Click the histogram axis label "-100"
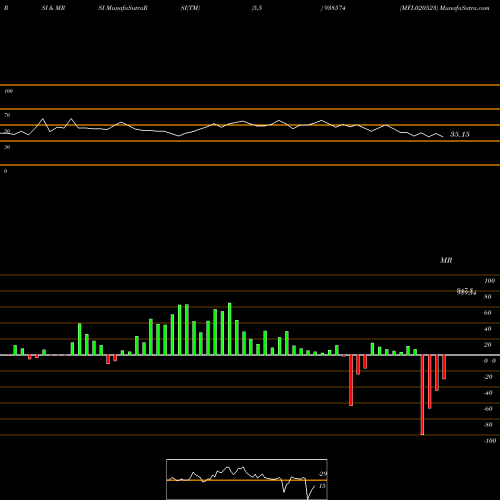This screenshot has height=500, width=500. [x=490, y=441]
